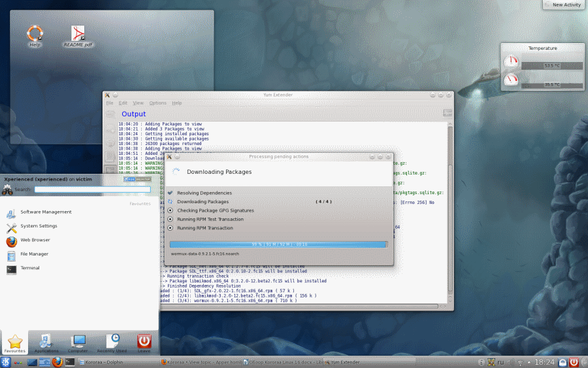Click the ru keyboard layout indicator
The image size is (588, 368).
tap(500, 362)
